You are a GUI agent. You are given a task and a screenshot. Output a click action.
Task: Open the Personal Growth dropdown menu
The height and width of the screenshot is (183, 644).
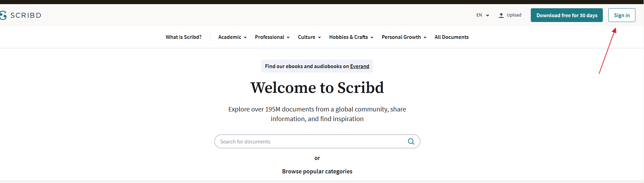[x=404, y=37]
